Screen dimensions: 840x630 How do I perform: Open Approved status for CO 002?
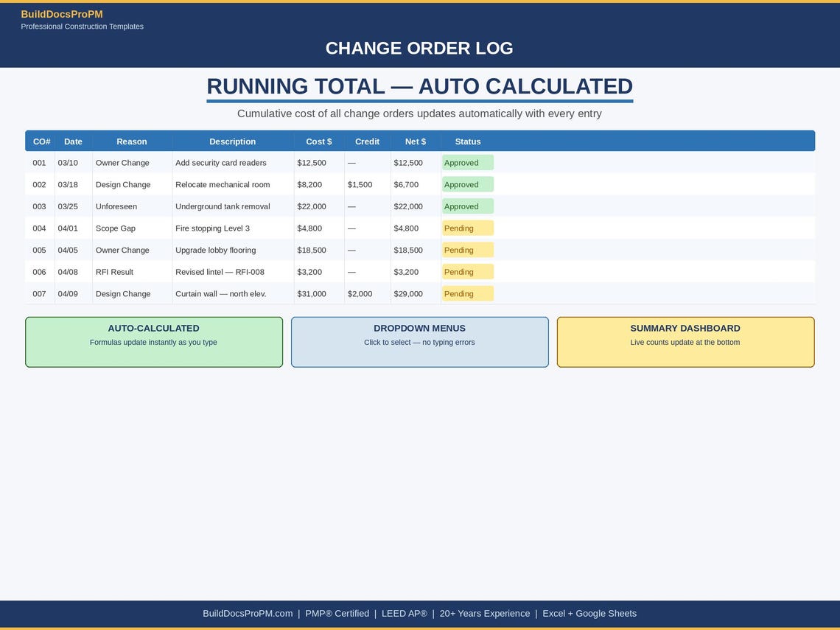[x=468, y=185]
